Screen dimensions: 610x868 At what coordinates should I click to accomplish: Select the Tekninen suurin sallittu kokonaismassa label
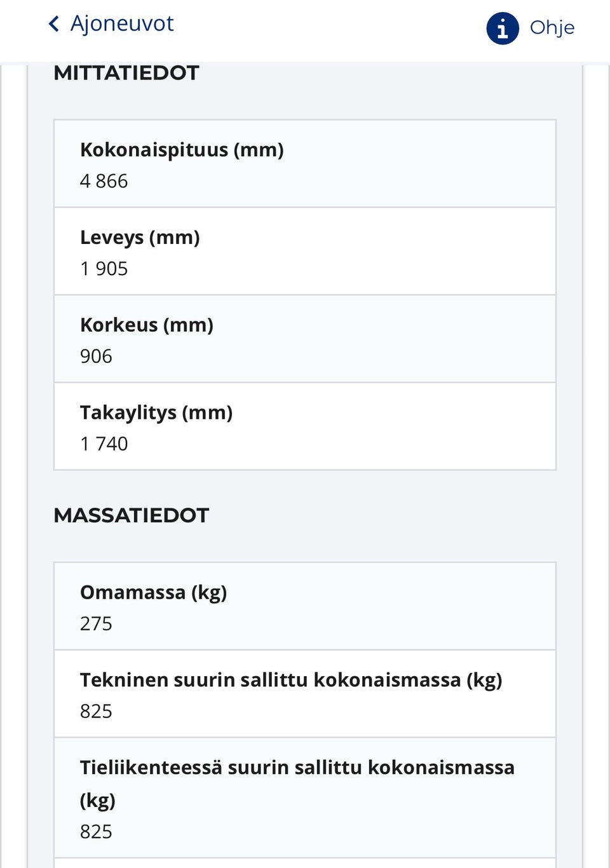pyautogui.click(x=291, y=681)
